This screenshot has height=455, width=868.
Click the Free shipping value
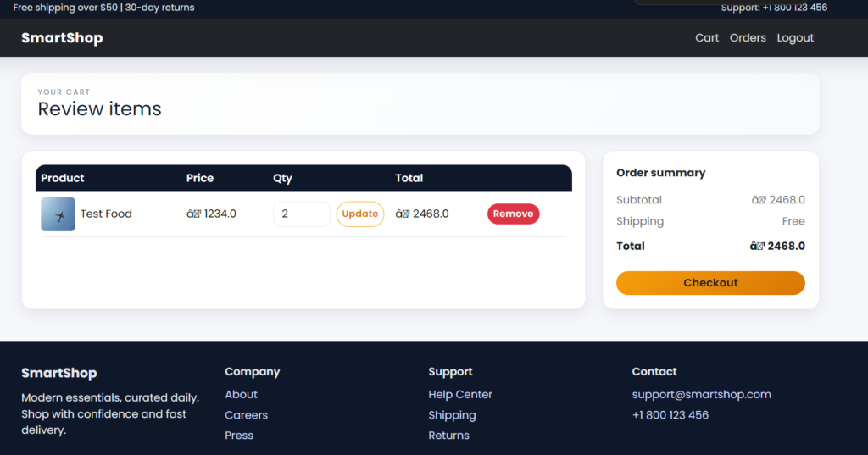793,221
